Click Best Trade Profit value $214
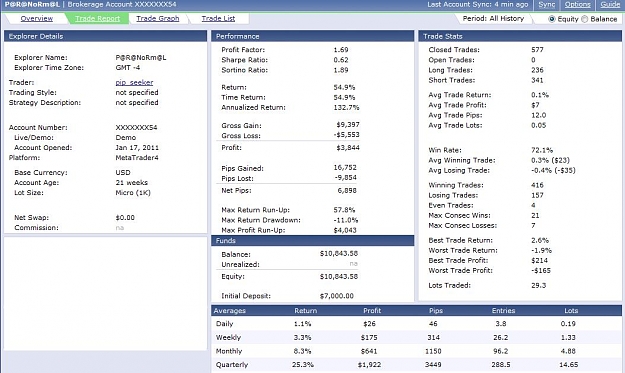This screenshot has height=373, width=625. 540,260
